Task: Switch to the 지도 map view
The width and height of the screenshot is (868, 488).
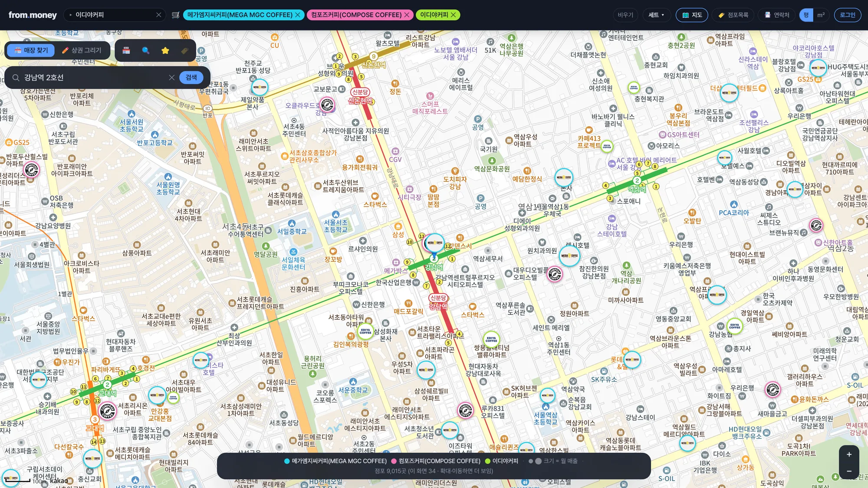Action: coord(692,15)
